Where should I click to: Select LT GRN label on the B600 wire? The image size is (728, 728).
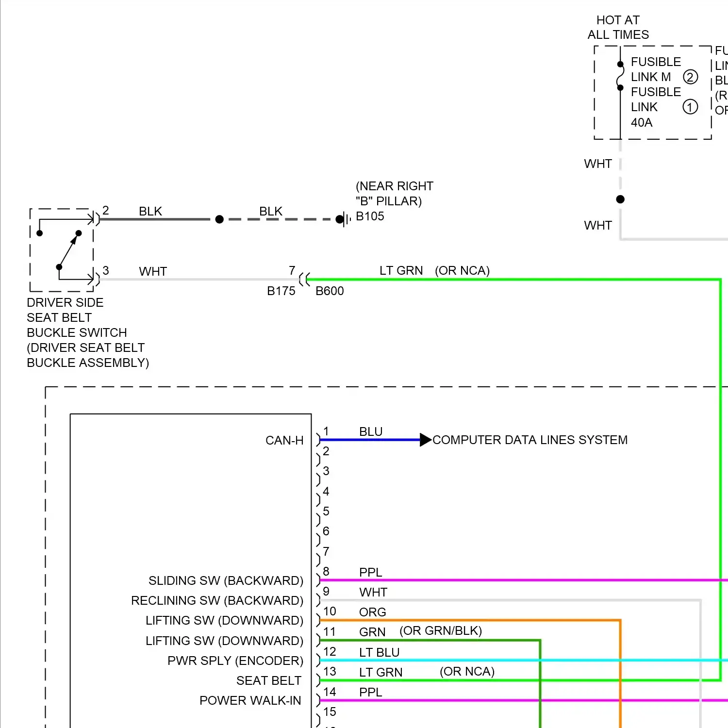tap(401, 271)
